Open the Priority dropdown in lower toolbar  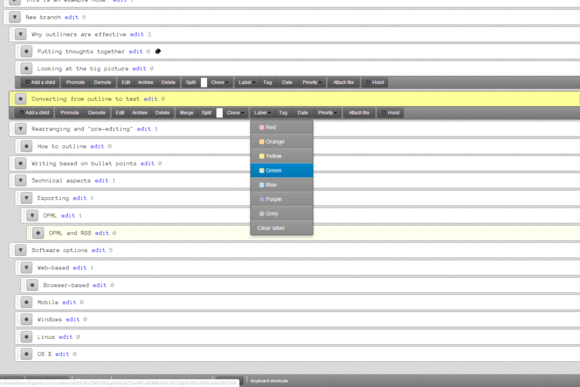pos(327,112)
